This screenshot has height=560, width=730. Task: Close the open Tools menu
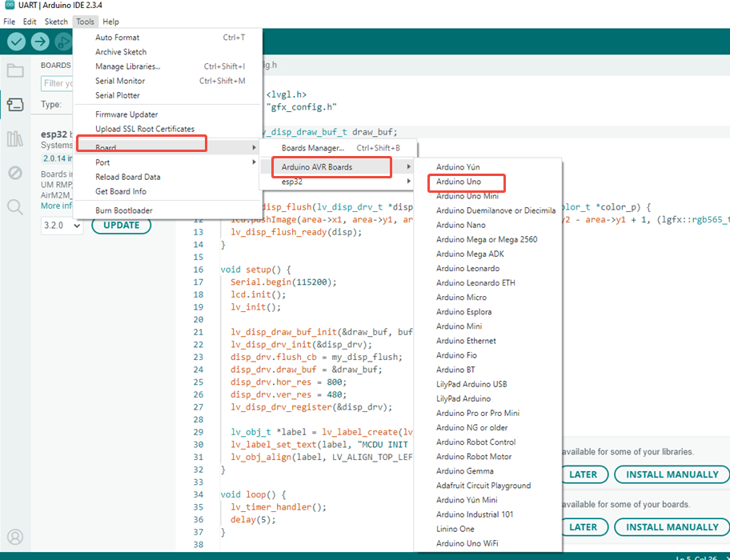coord(85,22)
